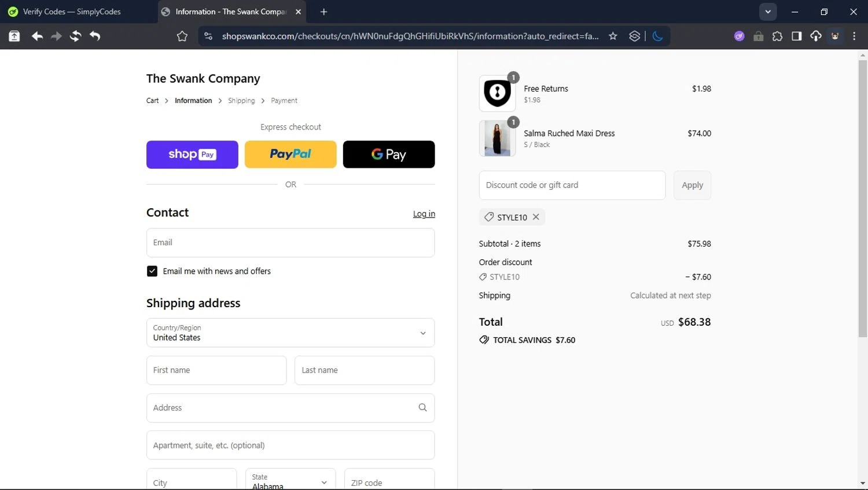Screen dimensions: 868x490
Task: Choose PayPal express checkout
Action: click(x=290, y=154)
